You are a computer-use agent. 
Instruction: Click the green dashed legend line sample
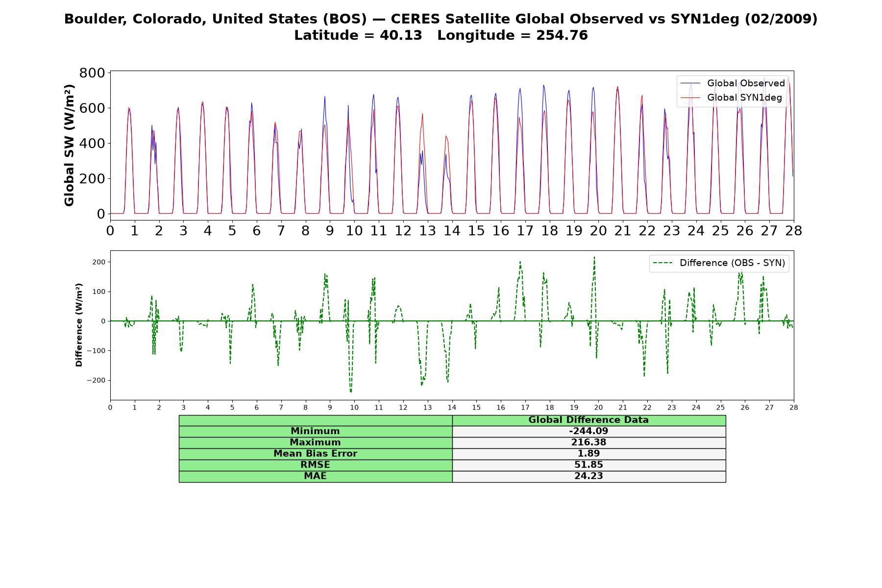coord(663,263)
